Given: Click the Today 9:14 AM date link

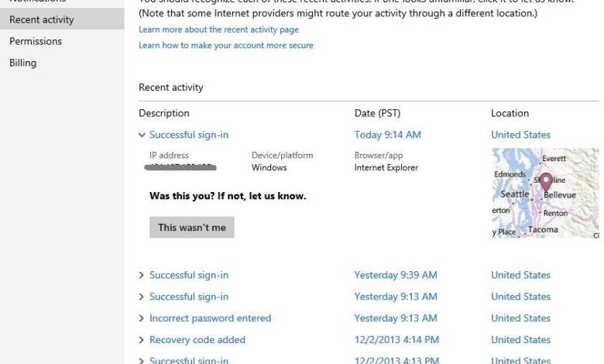Looking at the screenshot, I should [x=387, y=135].
